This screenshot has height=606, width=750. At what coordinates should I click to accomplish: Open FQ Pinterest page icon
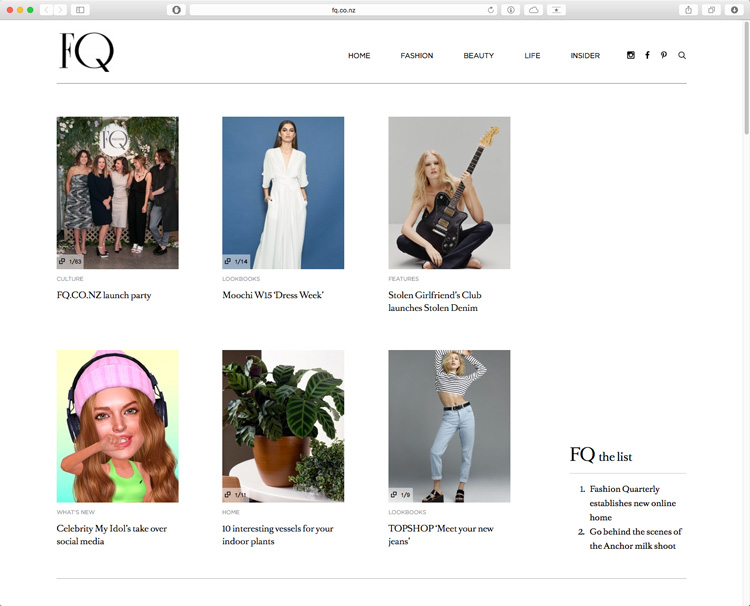coord(663,55)
